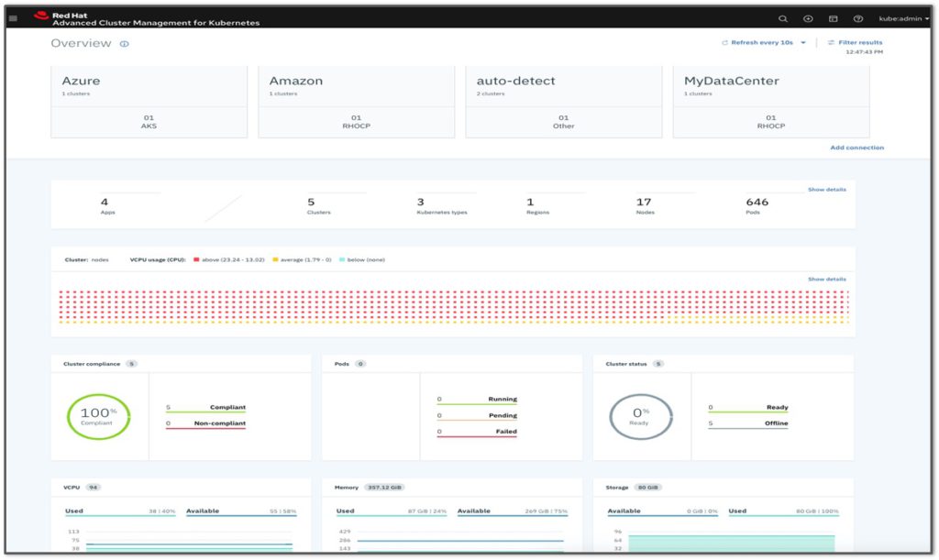Click the Offline cluster status row
The image size is (939, 560).
point(748,424)
